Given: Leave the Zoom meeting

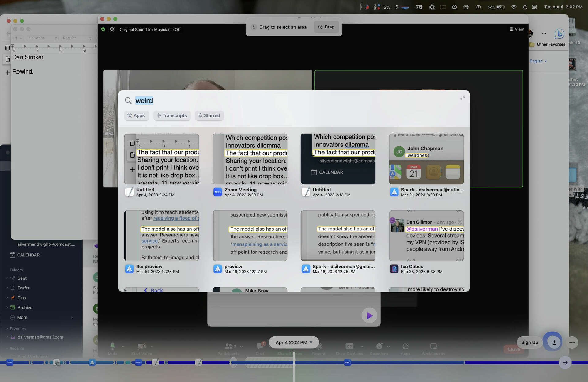Looking at the screenshot, I should 513,349.
